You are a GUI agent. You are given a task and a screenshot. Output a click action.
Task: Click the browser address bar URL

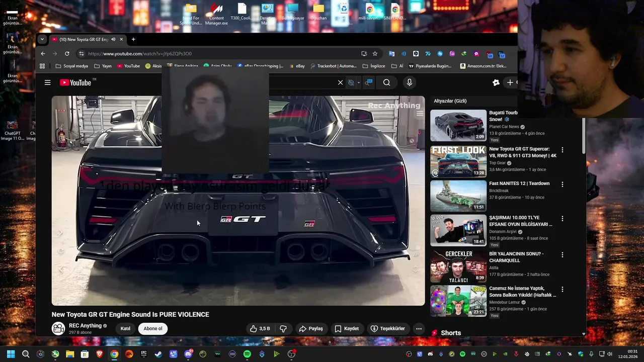tap(140, 53)
